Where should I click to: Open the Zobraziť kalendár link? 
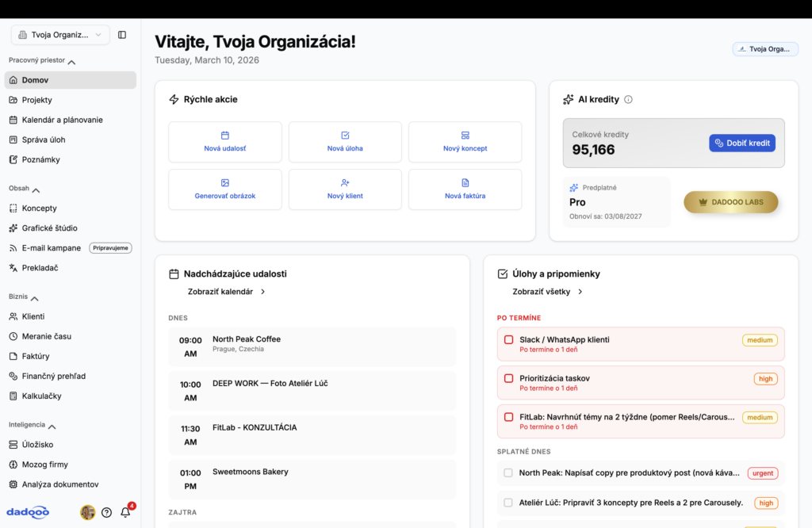[227, 292]
